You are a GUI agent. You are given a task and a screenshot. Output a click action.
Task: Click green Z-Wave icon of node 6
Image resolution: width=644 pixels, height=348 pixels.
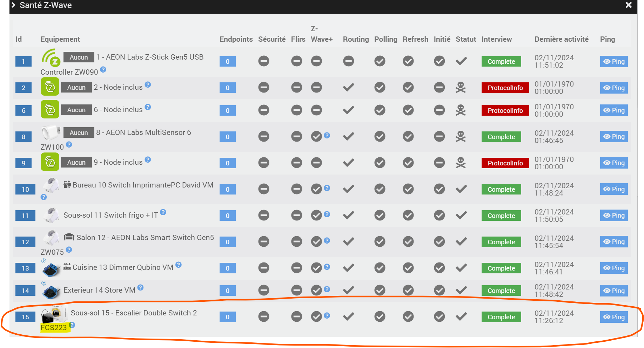[50, 109]
